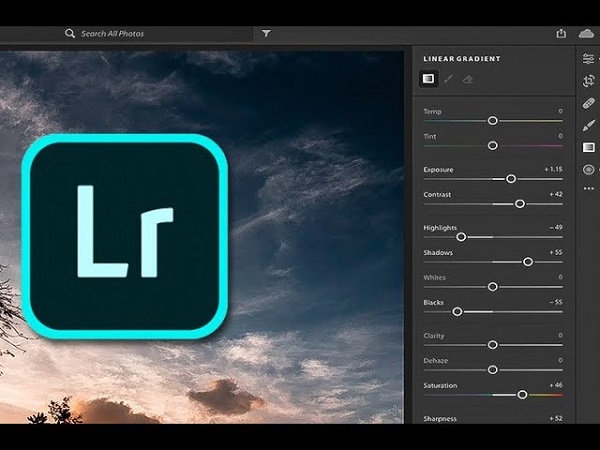
Task: Open the three-dot more options menu
Action: (589, 188)
